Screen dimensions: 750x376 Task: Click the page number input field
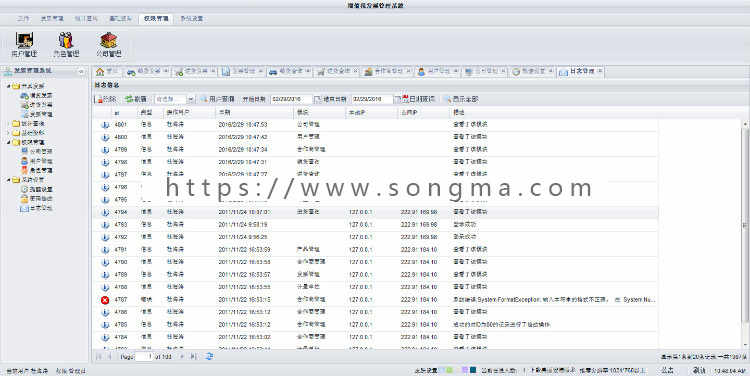click(x=143, y=356)
